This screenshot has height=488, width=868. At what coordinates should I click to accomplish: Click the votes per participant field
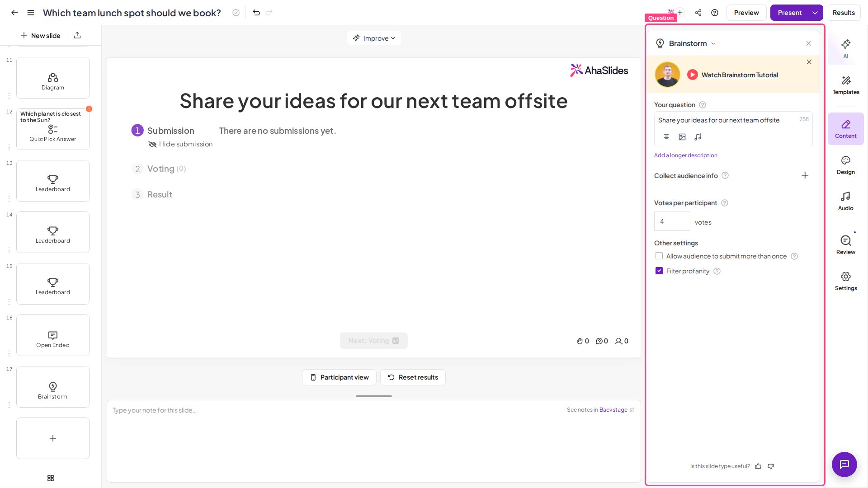point(672,221)
